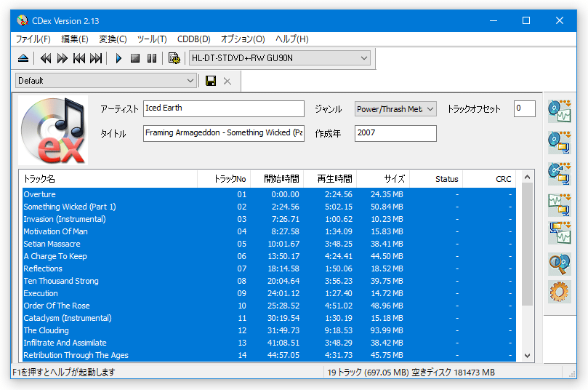588x390 pixels.
Task: Select the Setian Massacre track
Action: 269,244
